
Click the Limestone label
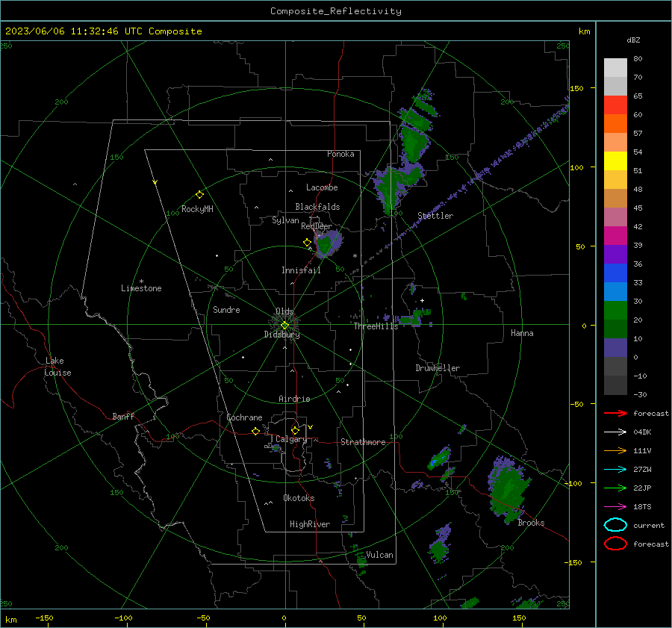click(x=141, y=288)
